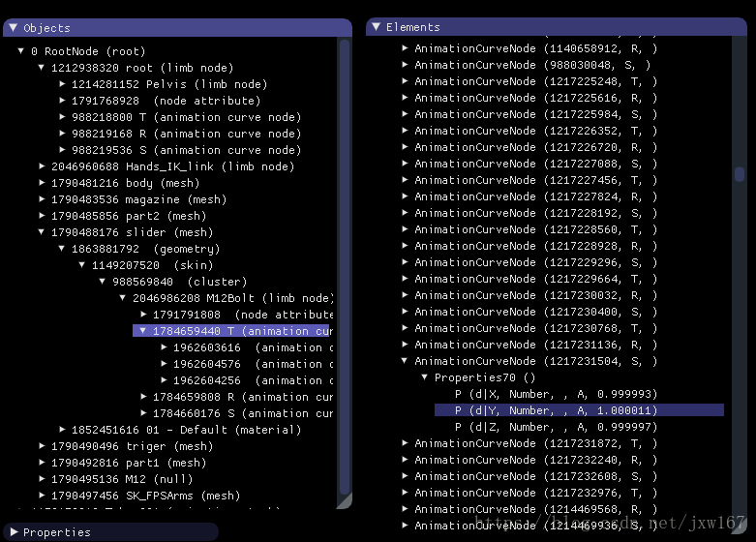Expand AnimationCurveNode 1217231872 T arrow
756x542 pixels.
point(405,442)
